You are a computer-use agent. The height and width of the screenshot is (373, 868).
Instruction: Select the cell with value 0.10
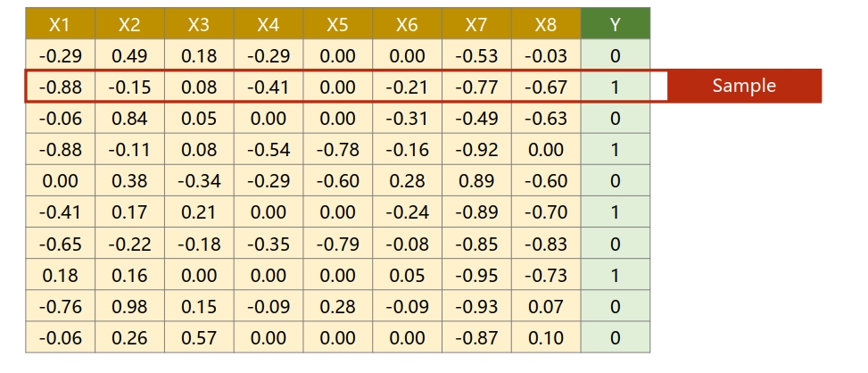(x=546, y=338)
